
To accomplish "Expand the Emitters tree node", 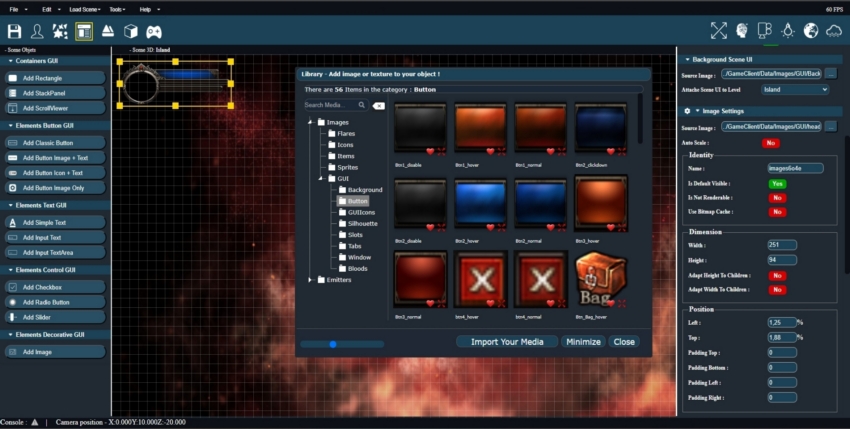I will 310,280.
